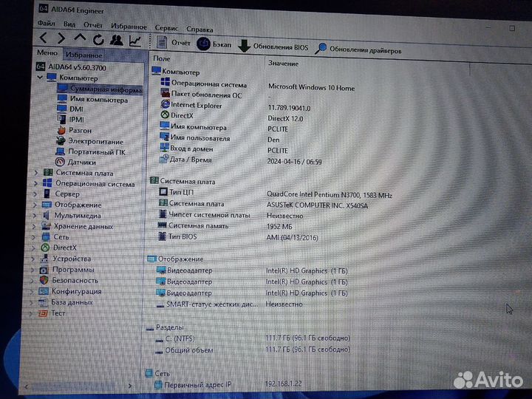Image resolution: width=532 pixels, height=399 pixels.
Task: Open the Отчёт menu in the menu bar
Action: (93, 25)
